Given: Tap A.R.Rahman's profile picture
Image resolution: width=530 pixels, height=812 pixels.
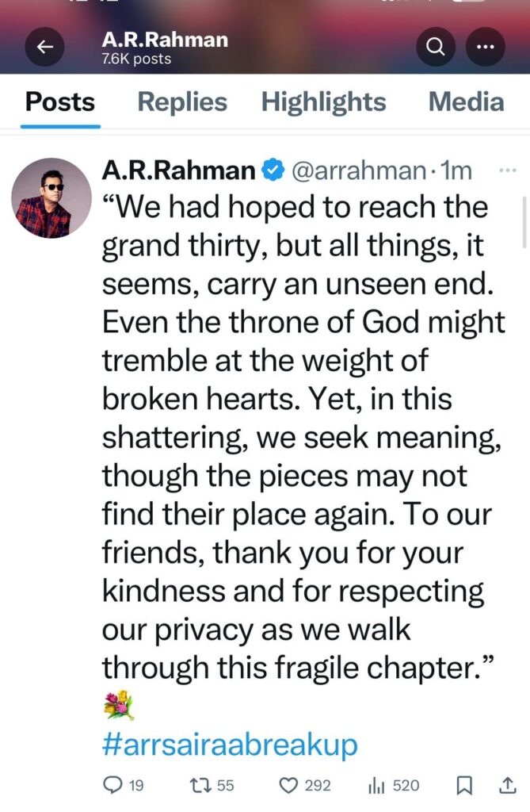Looking at the screenshot, I should coord(51,197).
